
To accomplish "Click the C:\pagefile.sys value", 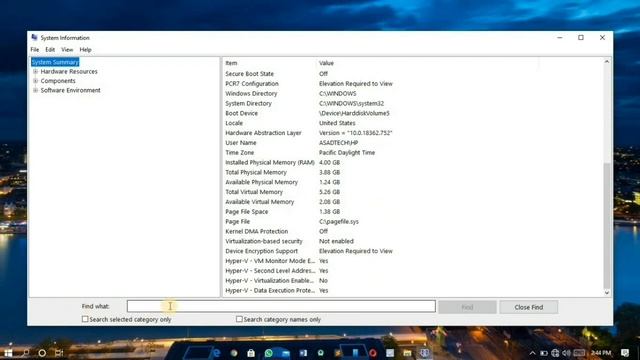I will click(x=339, y=221).
